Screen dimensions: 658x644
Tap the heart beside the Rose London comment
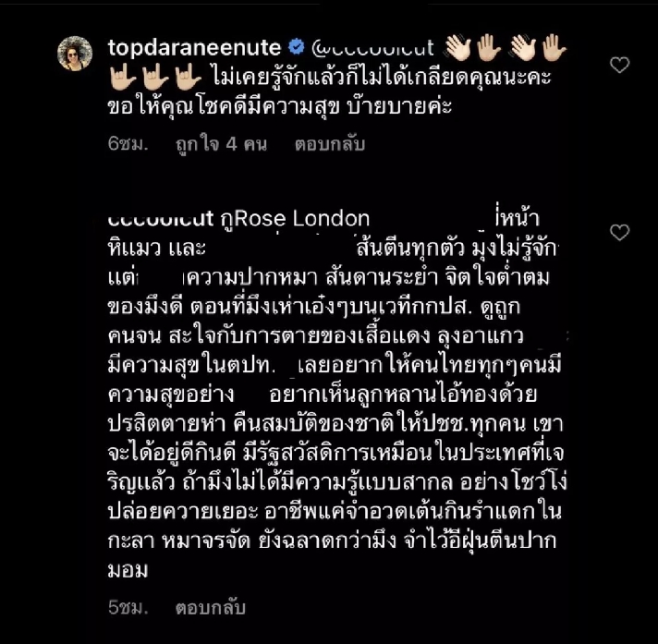(x=619, y=233)
